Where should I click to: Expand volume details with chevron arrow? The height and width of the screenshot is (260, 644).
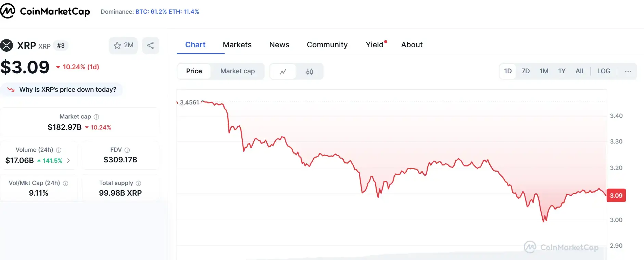click(x=68, y=160)
